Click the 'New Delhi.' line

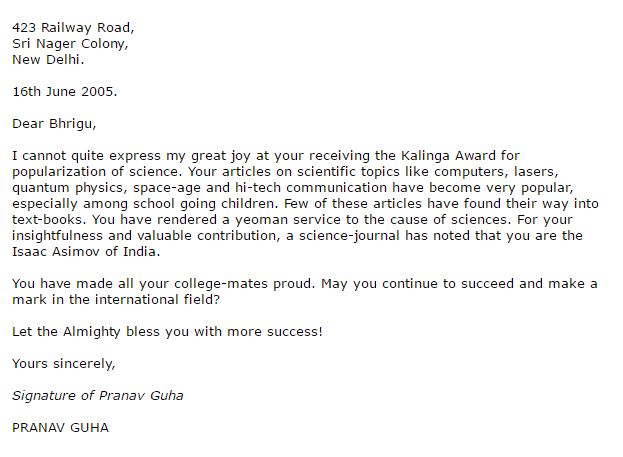48,60
